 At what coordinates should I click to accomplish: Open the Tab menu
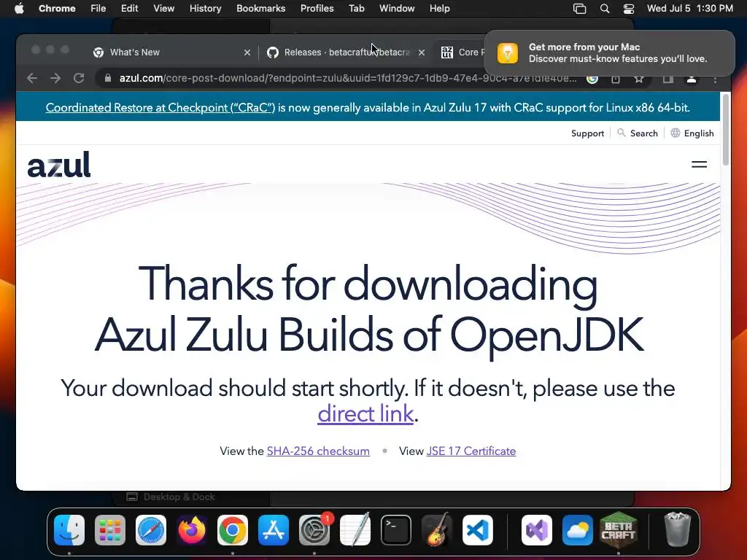click(x=356, y=8)
